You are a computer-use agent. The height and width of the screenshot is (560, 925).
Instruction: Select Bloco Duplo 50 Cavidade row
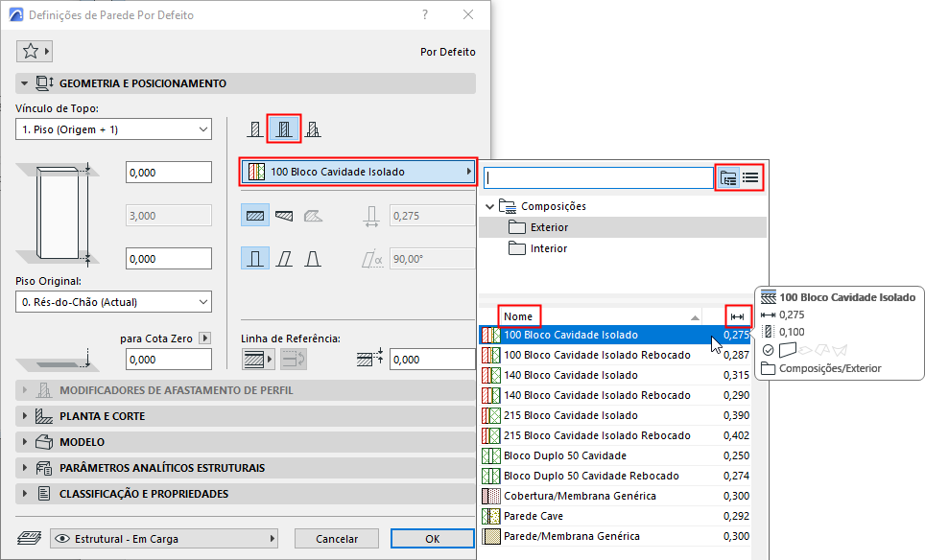click(615, 455)
